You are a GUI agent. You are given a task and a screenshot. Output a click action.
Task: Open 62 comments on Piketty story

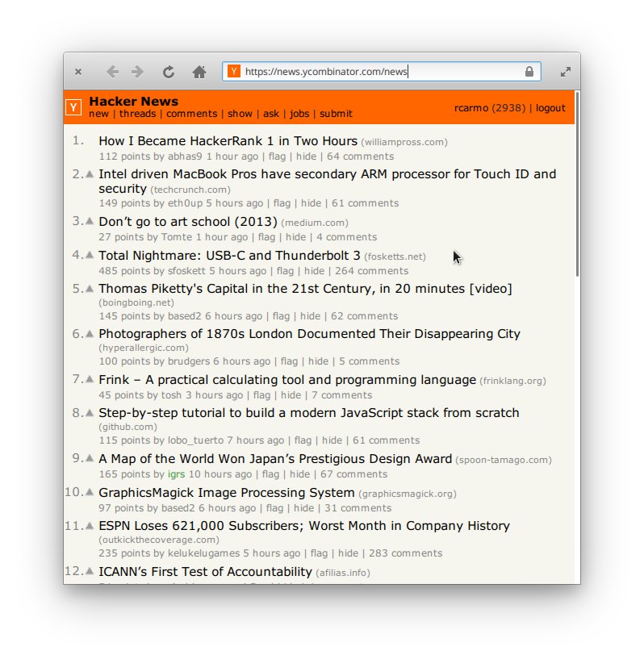(365, 316)
